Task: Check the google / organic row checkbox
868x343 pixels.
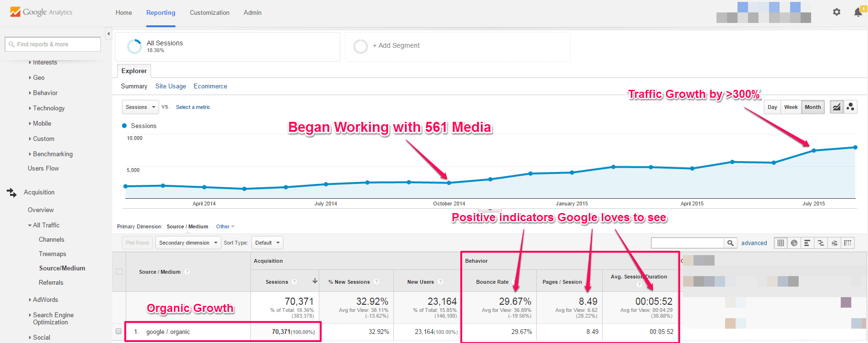Action: point(119,331)
